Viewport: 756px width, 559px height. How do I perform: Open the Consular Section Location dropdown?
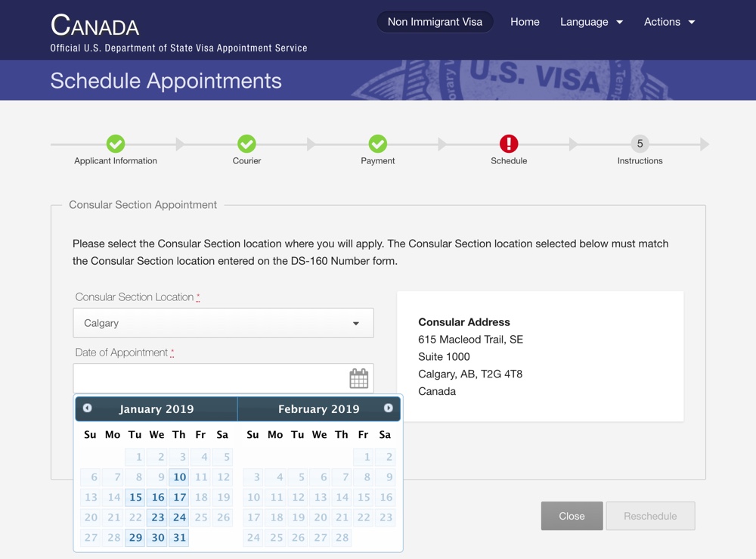(223, 323)
